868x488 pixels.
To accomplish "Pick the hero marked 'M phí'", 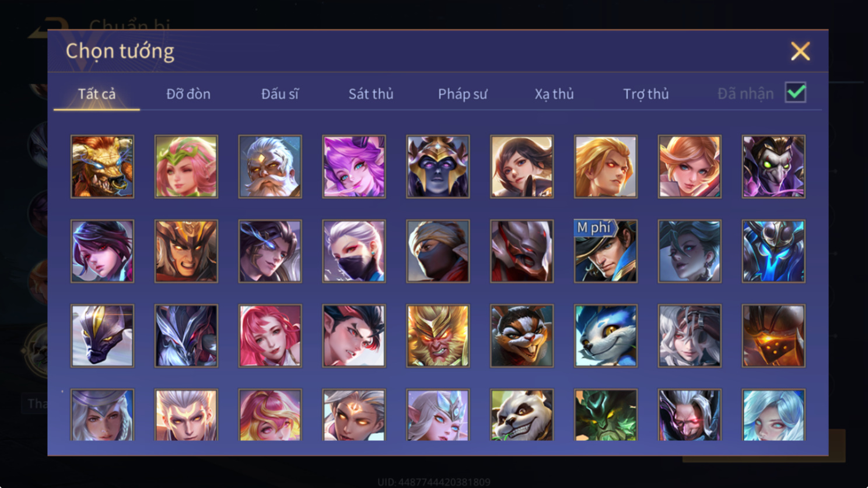I will [605, 251].
